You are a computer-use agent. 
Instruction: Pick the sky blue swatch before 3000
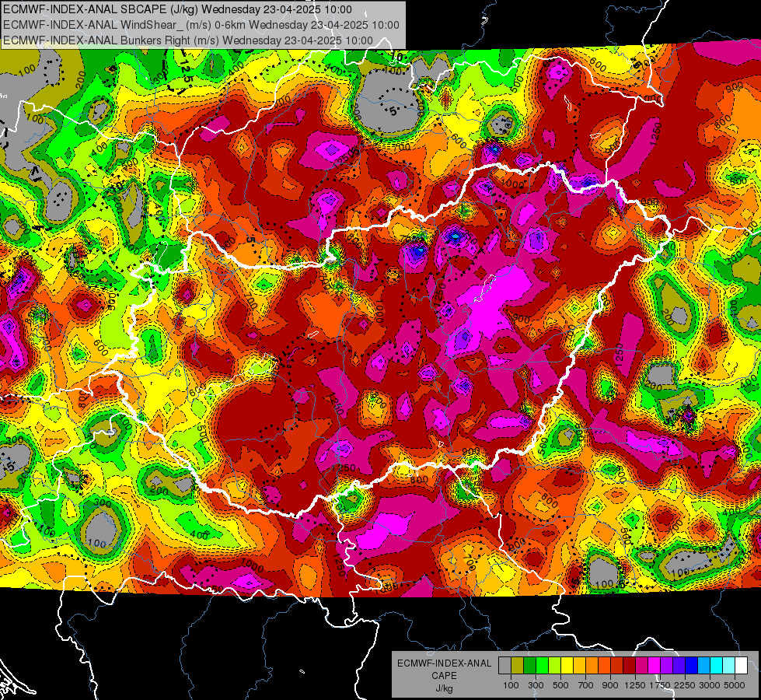pos(704,665)
